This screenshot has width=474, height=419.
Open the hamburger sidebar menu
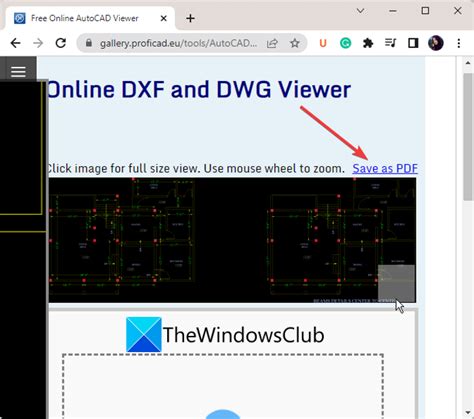(x=18, y=71)
